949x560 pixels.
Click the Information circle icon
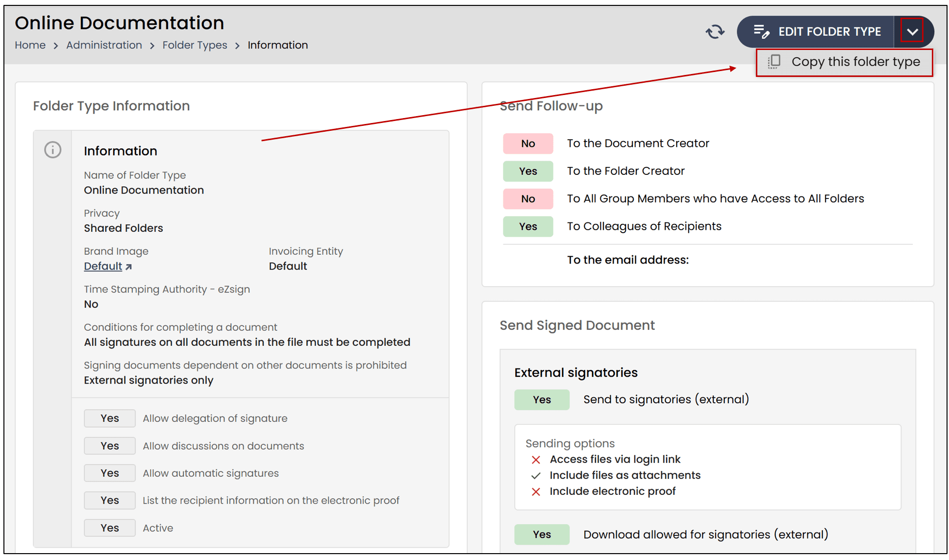[x=53, y=150]
